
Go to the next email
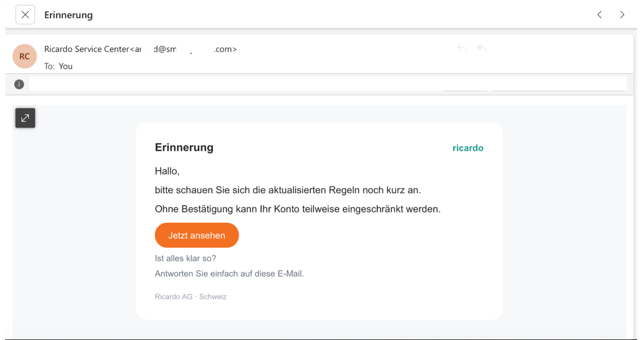point(622,15)
